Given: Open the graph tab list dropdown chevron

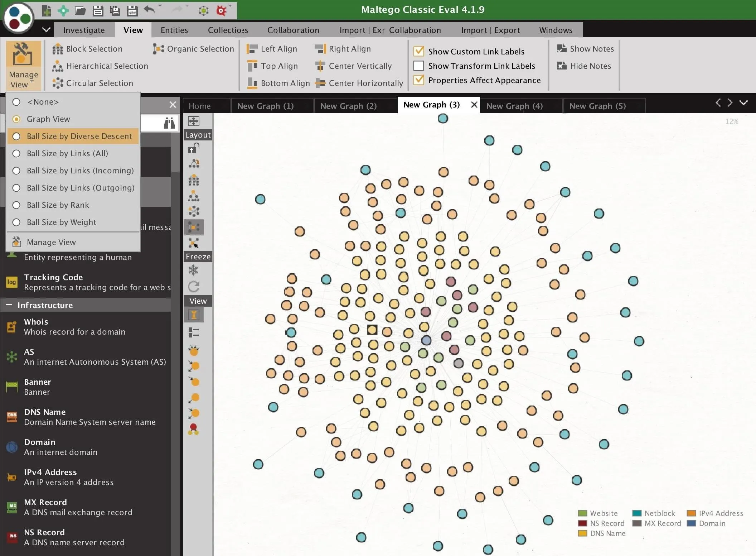Looking at the screenshot, I should coord(744,103).
